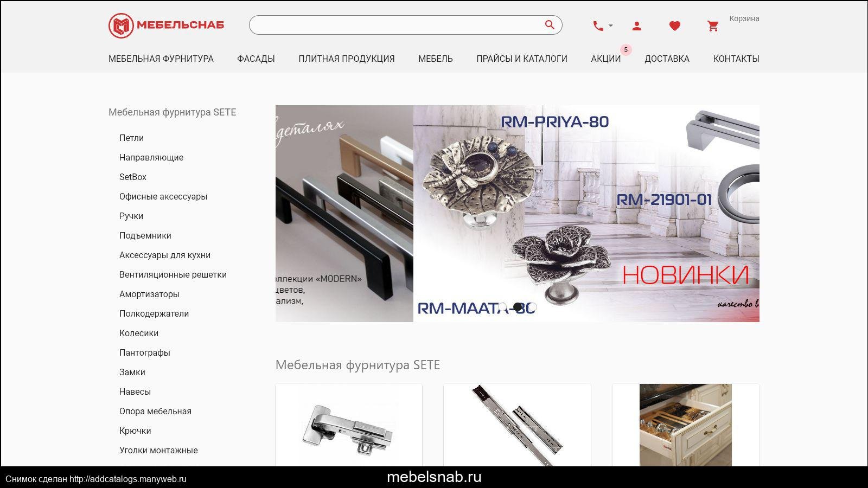Viewport: 868px width, 488px height.
Task: Click sidebar heading Мебельная фурнитура SETE
Action: (173, 112)
